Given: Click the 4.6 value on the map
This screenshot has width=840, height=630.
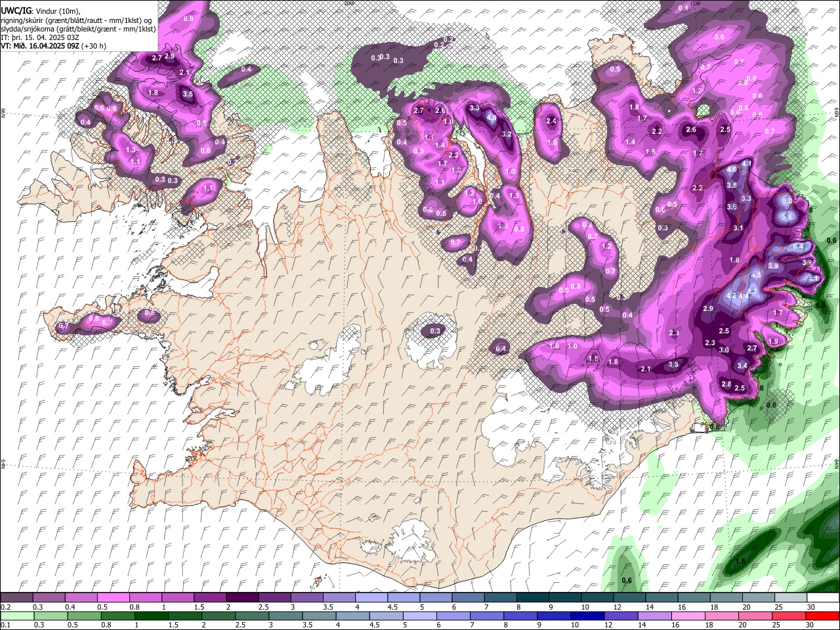Looking at the screenshot, I should click(x=732, y=169).
